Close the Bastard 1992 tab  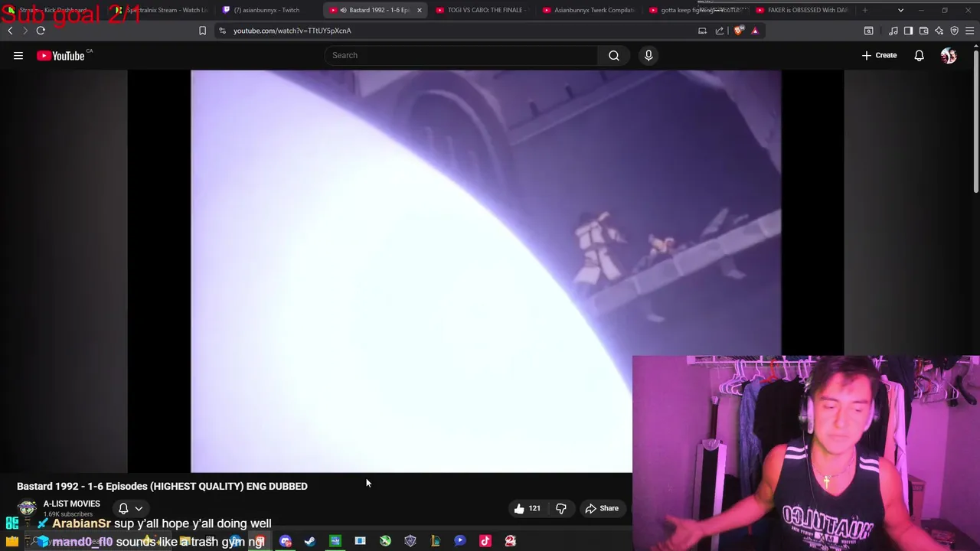[419, 10]
